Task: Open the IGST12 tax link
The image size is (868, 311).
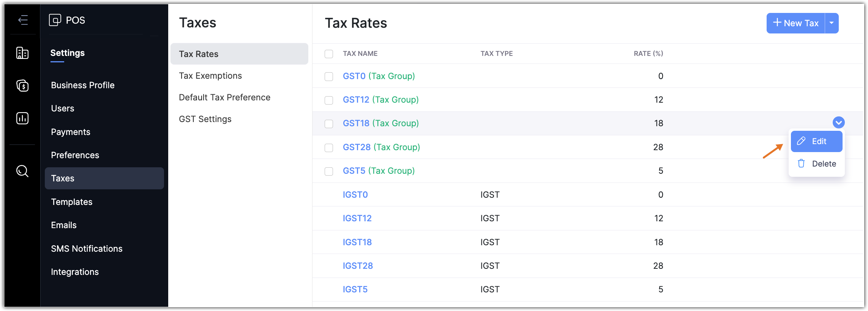Action: click(x=357, y=218)
